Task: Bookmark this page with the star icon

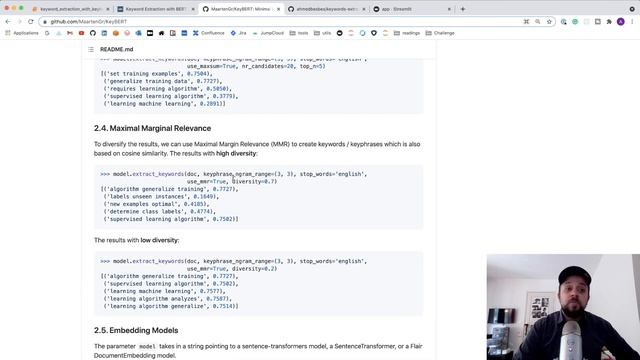Action: (549, 22)
